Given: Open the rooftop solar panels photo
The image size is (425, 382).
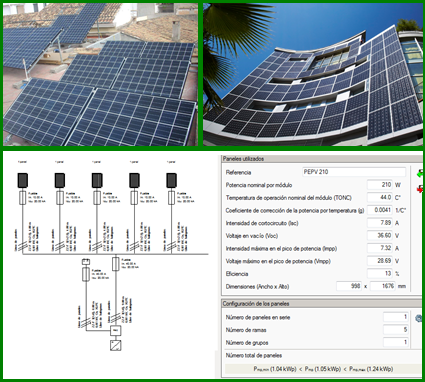Looking at the screenshot, I should (100, 74).
